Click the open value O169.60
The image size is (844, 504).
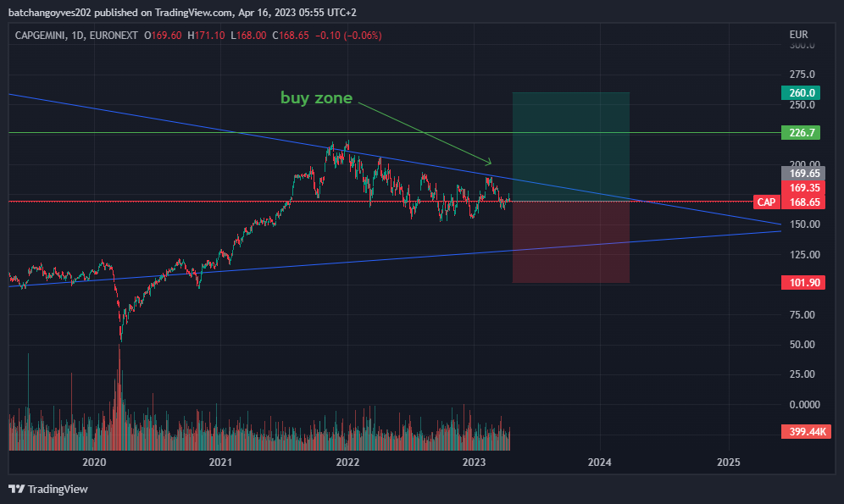(x=163, y=36)
